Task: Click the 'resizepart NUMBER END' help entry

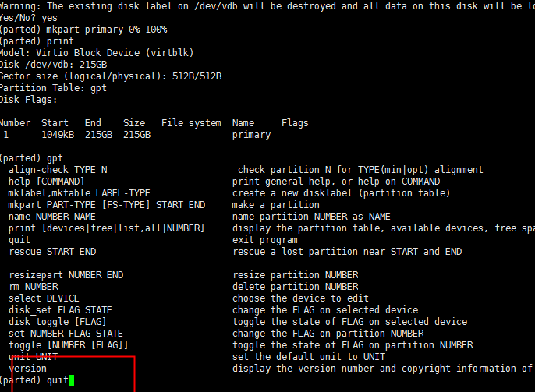Action: tap(66, 275)
